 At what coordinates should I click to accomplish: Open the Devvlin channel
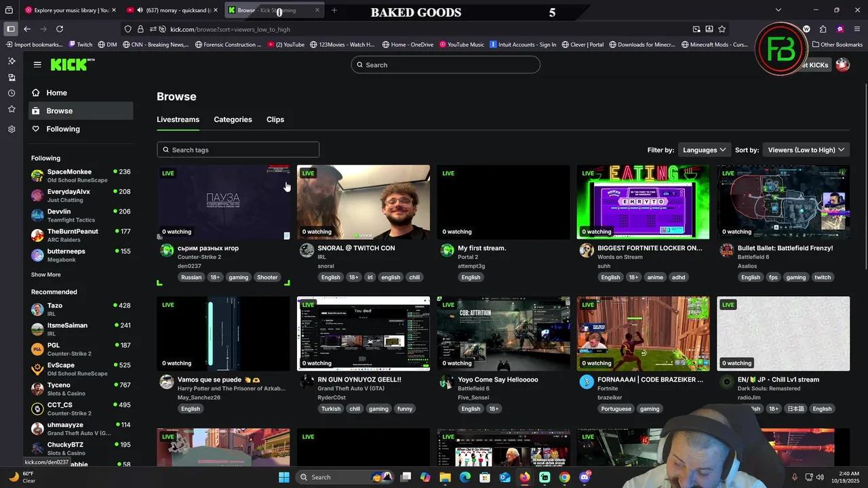click(81, 216)
